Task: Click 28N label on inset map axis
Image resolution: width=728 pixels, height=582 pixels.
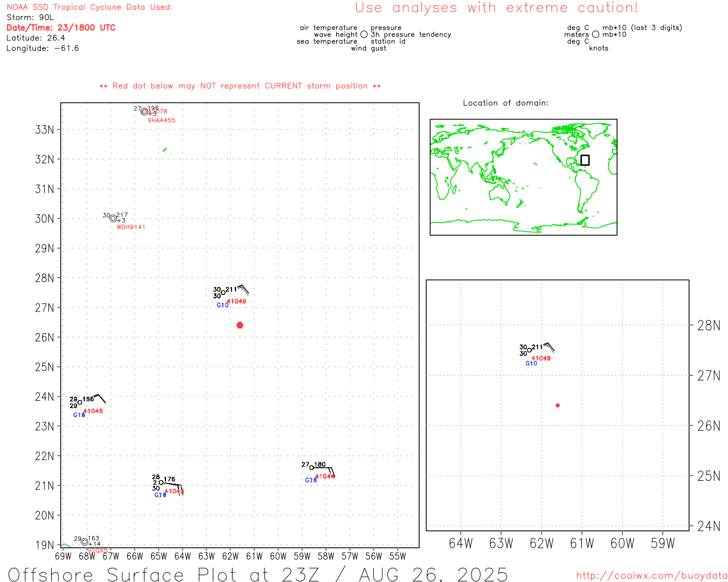Action: point(709,326)
